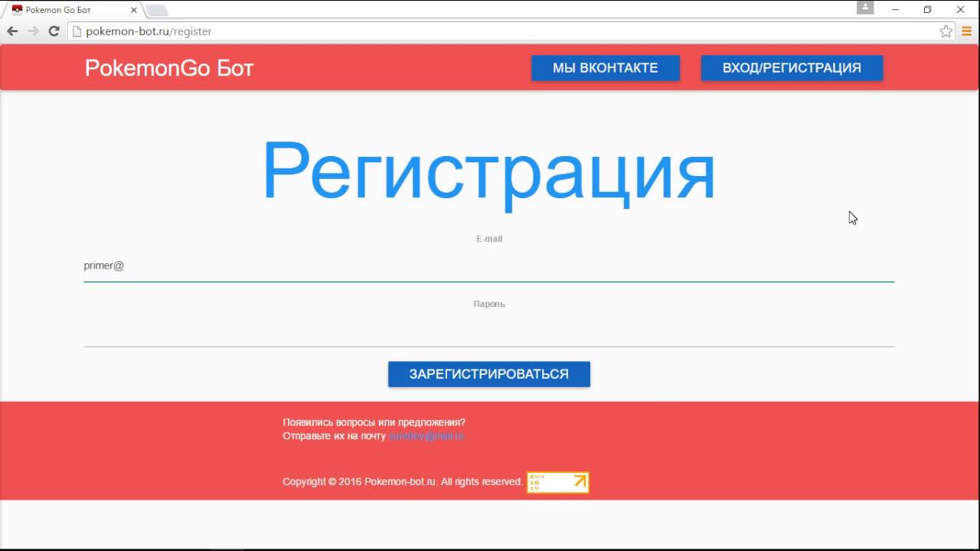Close the Chrome browser window
The width and height of the screenshot is (980, 551).
[961, 9]
